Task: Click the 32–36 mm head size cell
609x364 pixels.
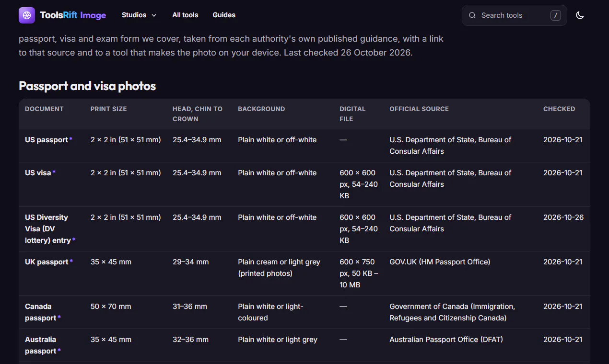Action: [191, 340]
